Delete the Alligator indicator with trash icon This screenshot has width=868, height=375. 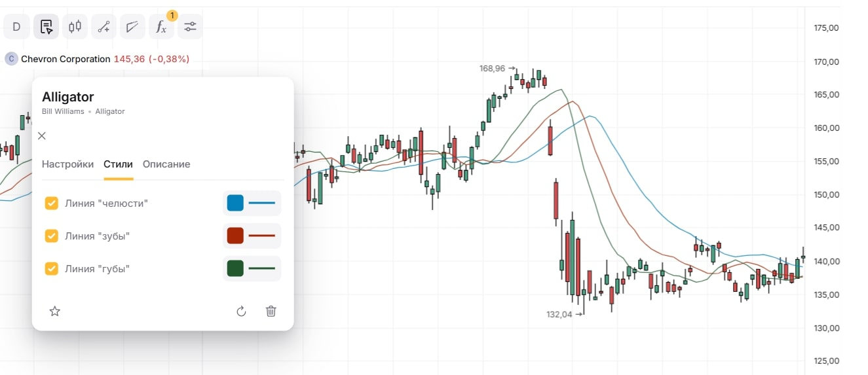pos(271,312)
